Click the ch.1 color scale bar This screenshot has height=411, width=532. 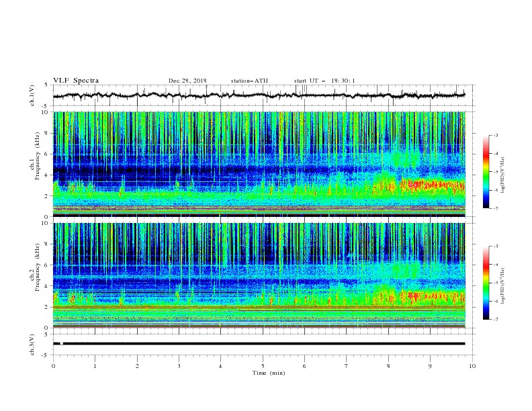point(486,172)
